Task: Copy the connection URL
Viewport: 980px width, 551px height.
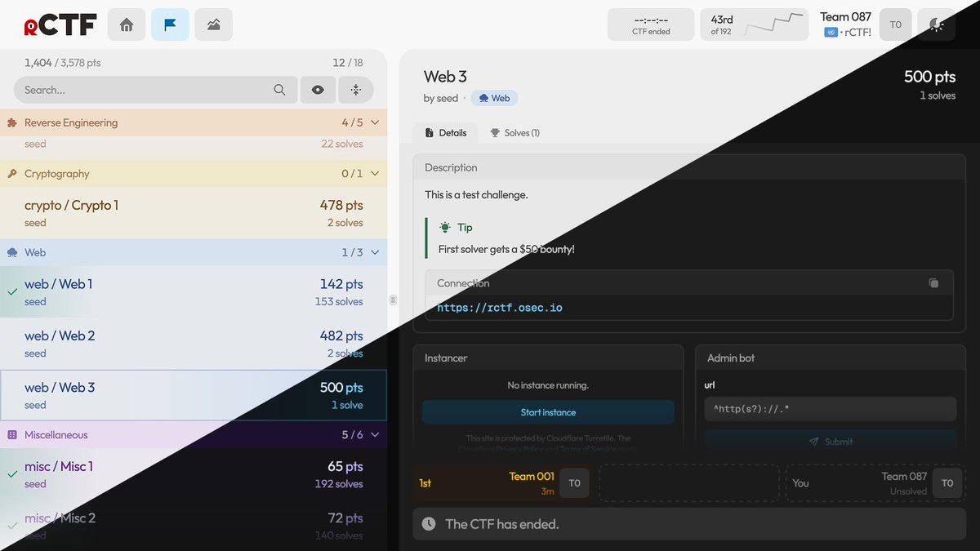Action: click(x=933, y=283)
